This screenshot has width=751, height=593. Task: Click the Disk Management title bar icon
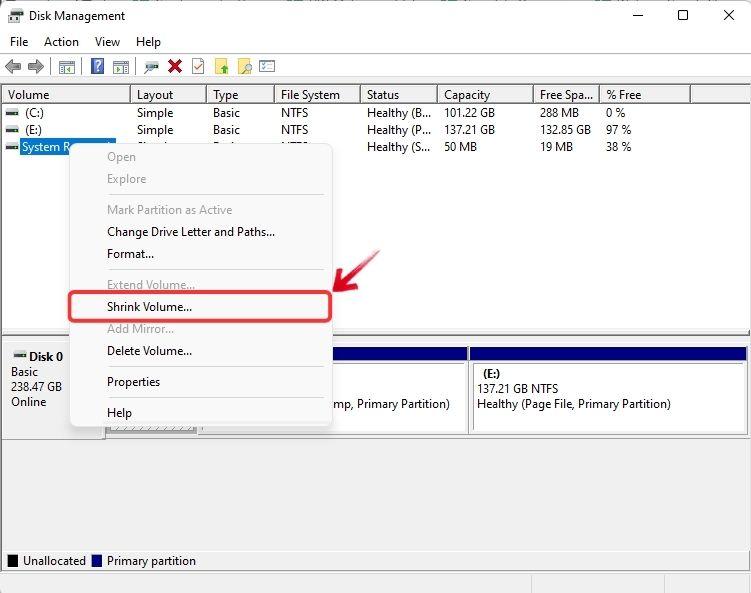15,16
